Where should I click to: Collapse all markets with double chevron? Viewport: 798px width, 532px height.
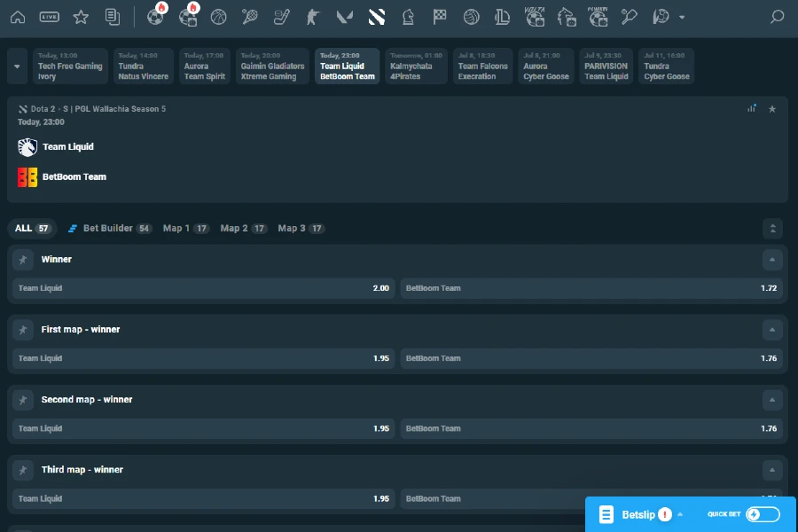click(x=772, y=228)
